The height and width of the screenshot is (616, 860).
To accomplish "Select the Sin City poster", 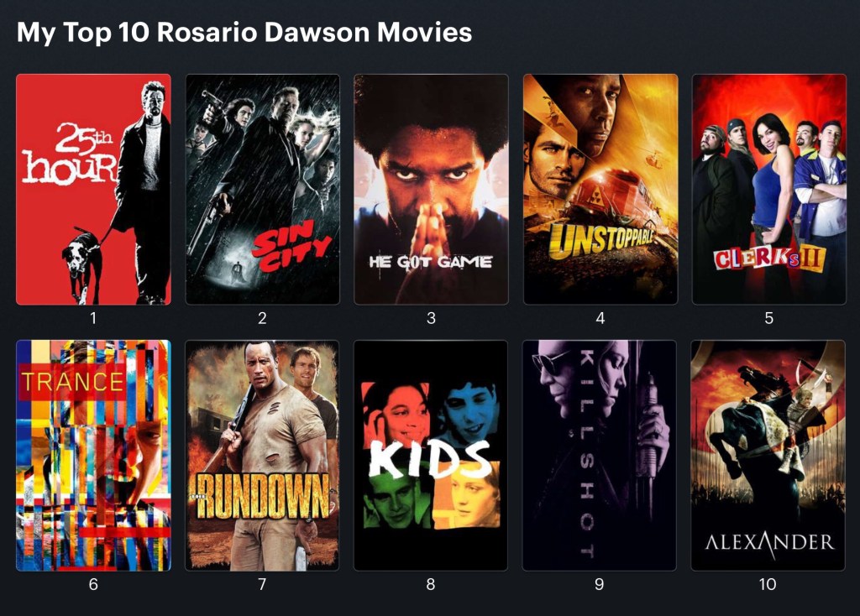I will (x=262, y=189).
